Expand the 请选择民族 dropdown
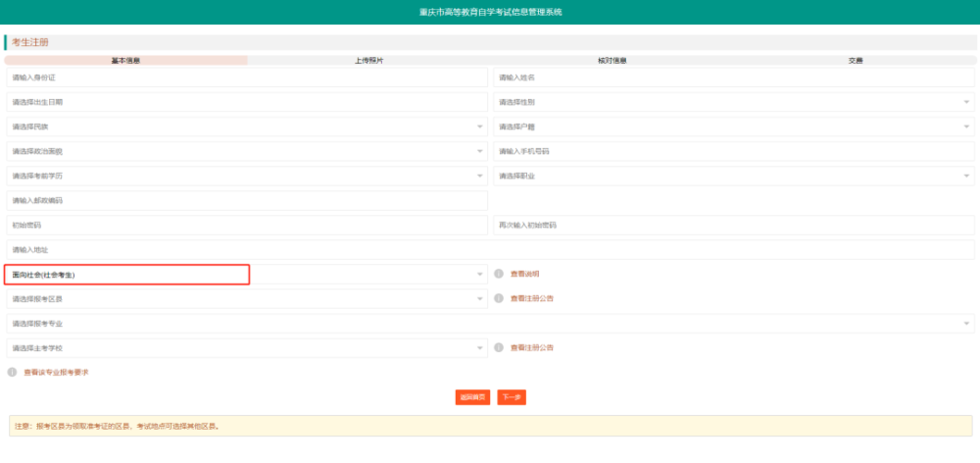980x463 pixels. (x=247, y=127)
